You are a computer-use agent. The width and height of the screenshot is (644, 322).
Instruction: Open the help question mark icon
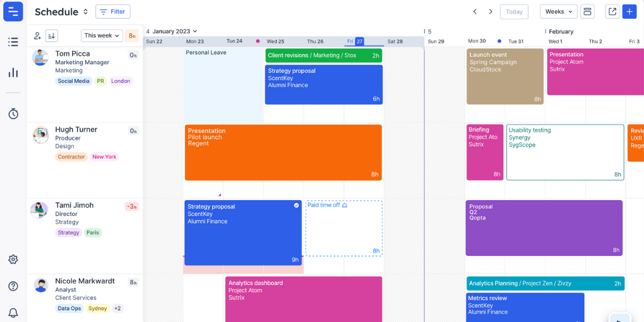tap(13, 286)
